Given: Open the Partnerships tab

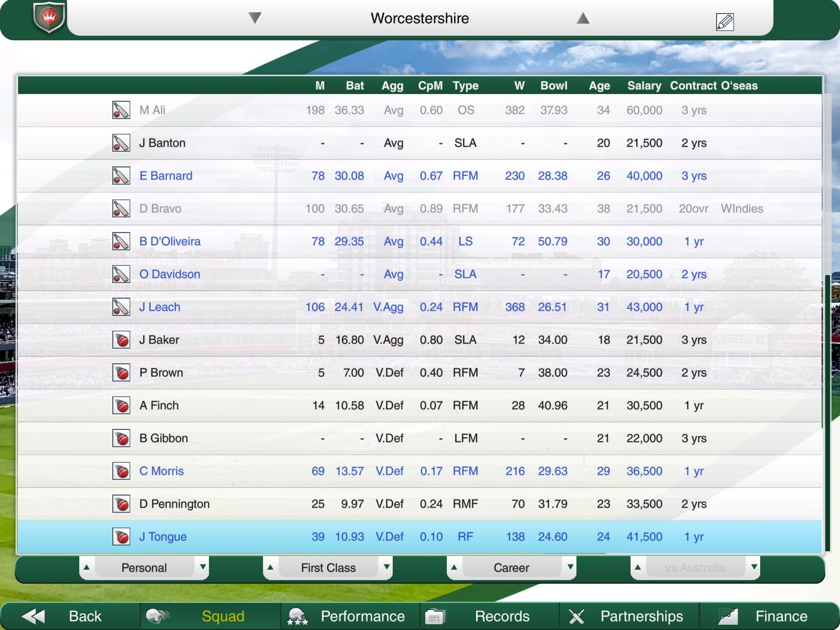Looking at the screenshot, I should [629, 616].
